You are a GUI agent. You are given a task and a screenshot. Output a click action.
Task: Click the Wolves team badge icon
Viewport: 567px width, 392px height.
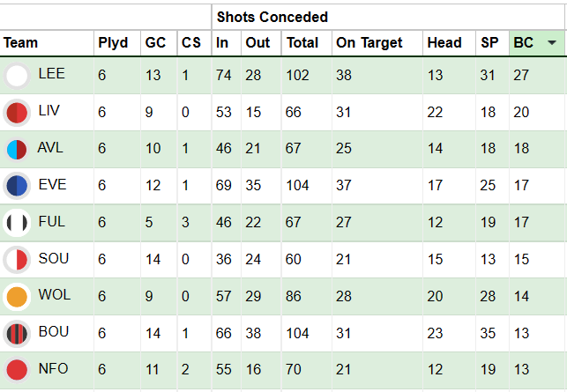(17, 297)
